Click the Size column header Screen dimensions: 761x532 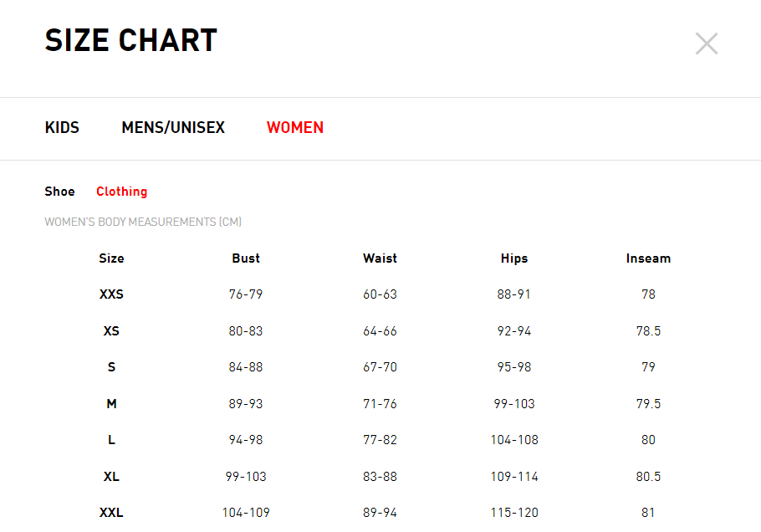tap(111, 258)
